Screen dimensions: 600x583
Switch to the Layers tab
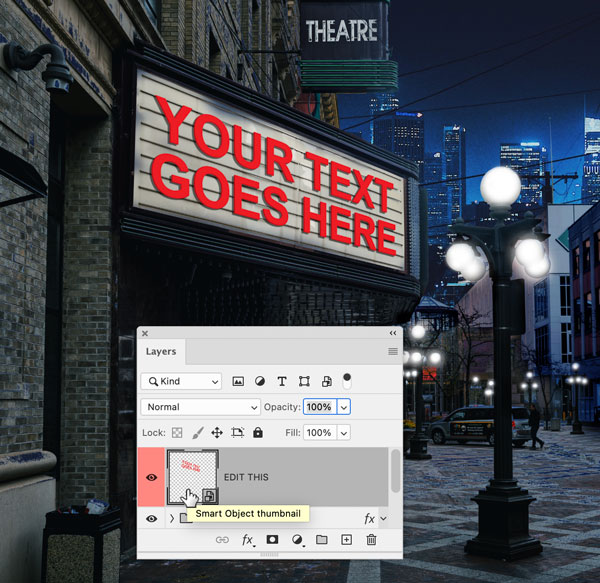(161, 352)
